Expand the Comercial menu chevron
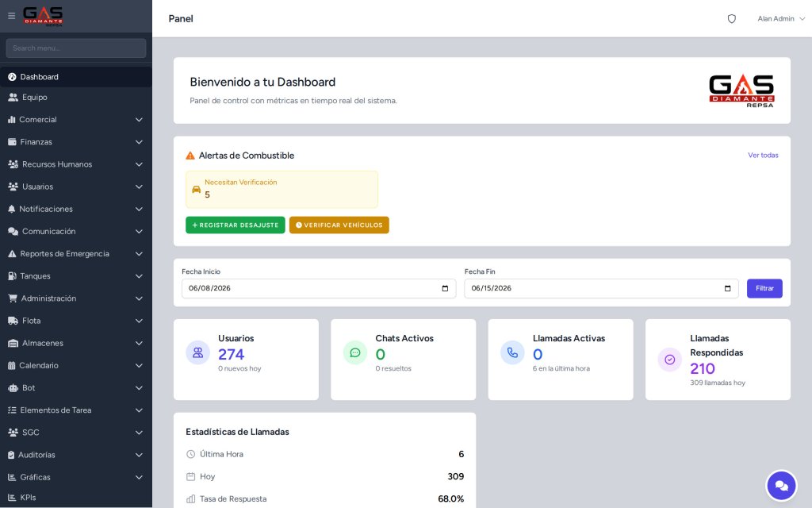This screenshot has height=508, width=812. (139, 120)
